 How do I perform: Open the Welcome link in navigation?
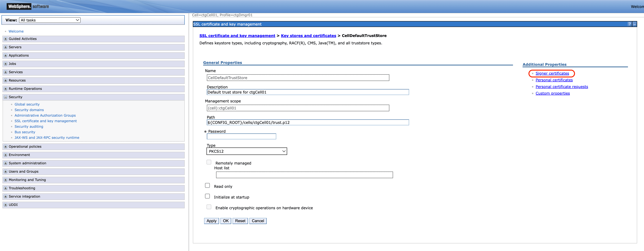[x=16, y=31]
